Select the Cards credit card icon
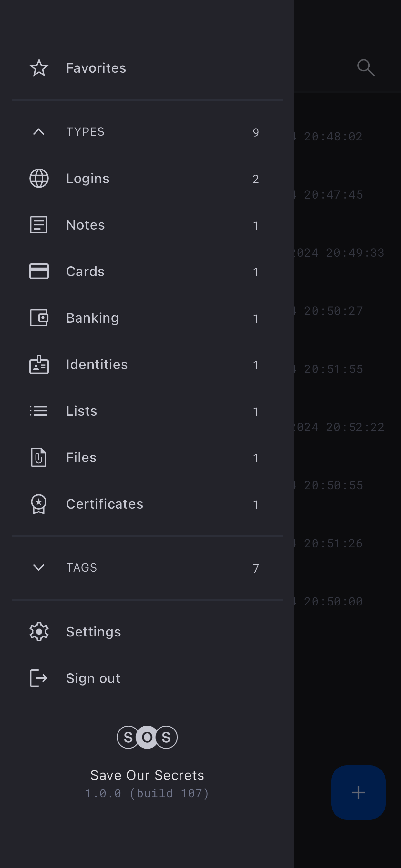 pos(39,271)
